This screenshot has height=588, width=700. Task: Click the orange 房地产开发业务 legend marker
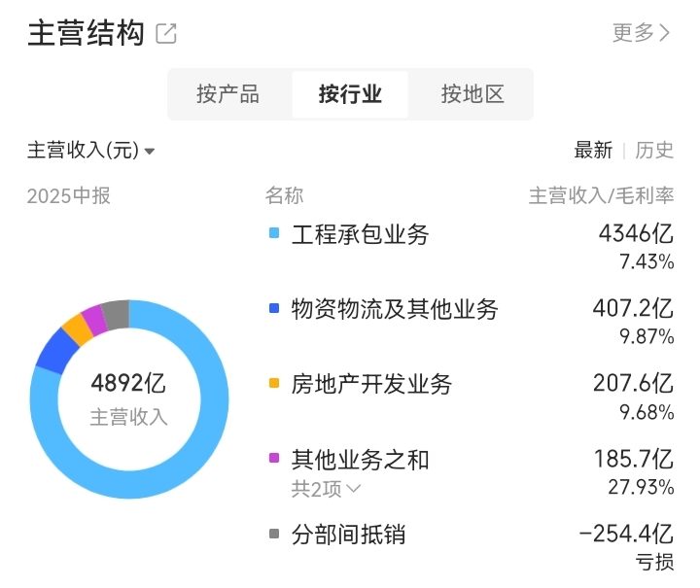274,383
